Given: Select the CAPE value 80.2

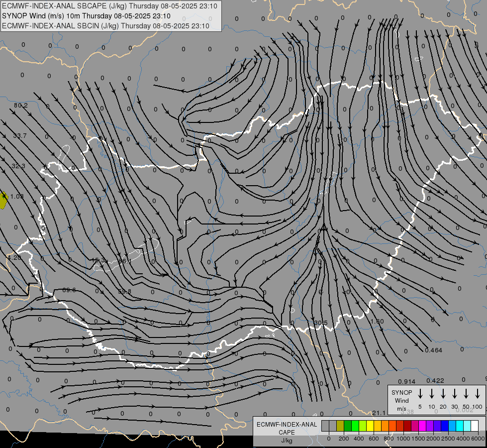Looking at the screenshot, I should 21,106.
